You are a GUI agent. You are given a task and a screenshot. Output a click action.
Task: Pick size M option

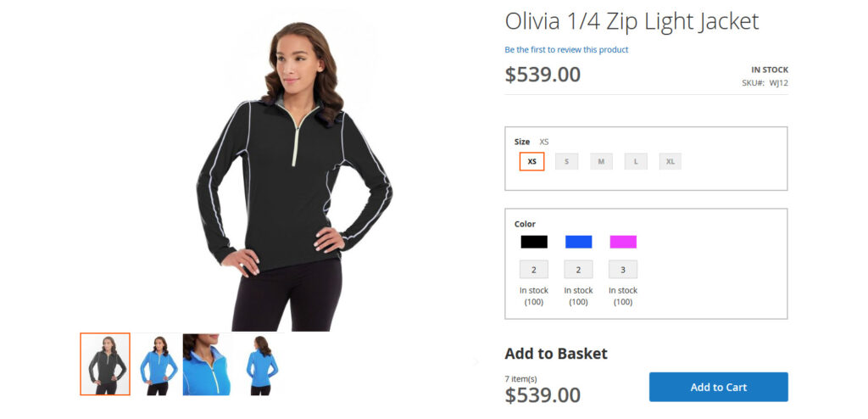click(x=601, y=161)
